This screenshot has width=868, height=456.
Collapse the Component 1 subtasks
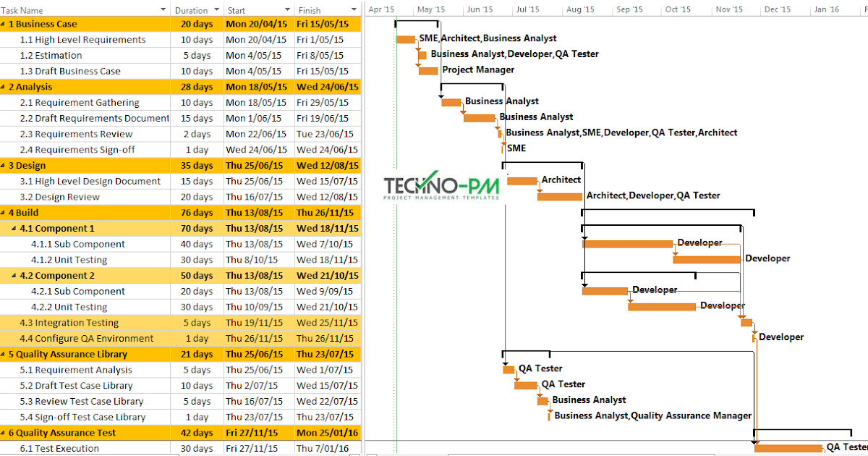[14, 228]
